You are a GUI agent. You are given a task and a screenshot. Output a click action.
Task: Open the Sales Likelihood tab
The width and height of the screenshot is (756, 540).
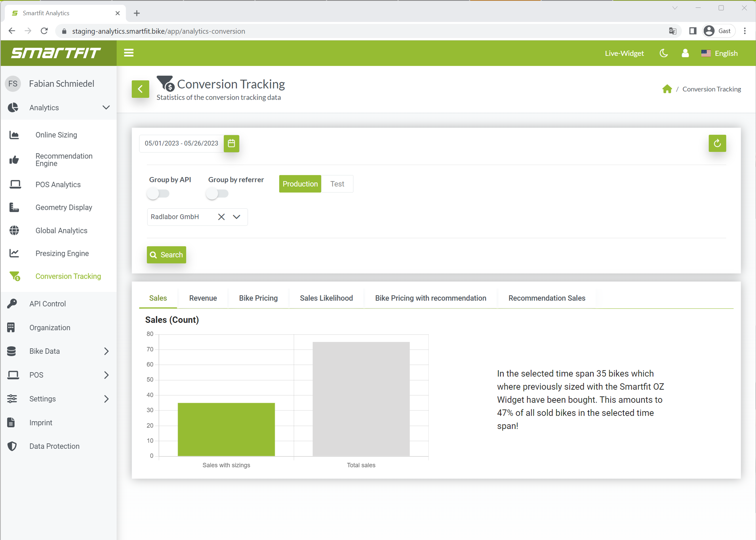(x=326, y=298)
